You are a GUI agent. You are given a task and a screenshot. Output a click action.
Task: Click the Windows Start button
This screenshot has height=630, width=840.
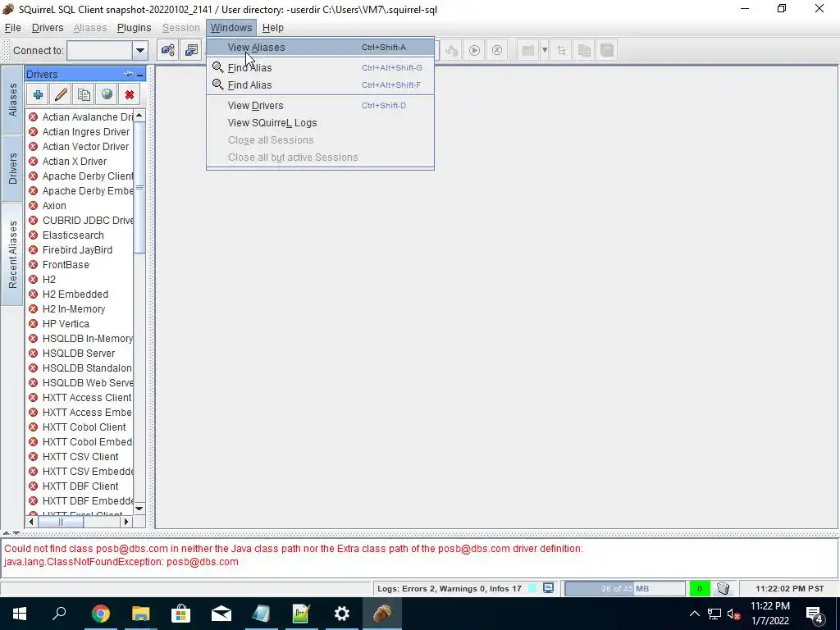(20, 614)
